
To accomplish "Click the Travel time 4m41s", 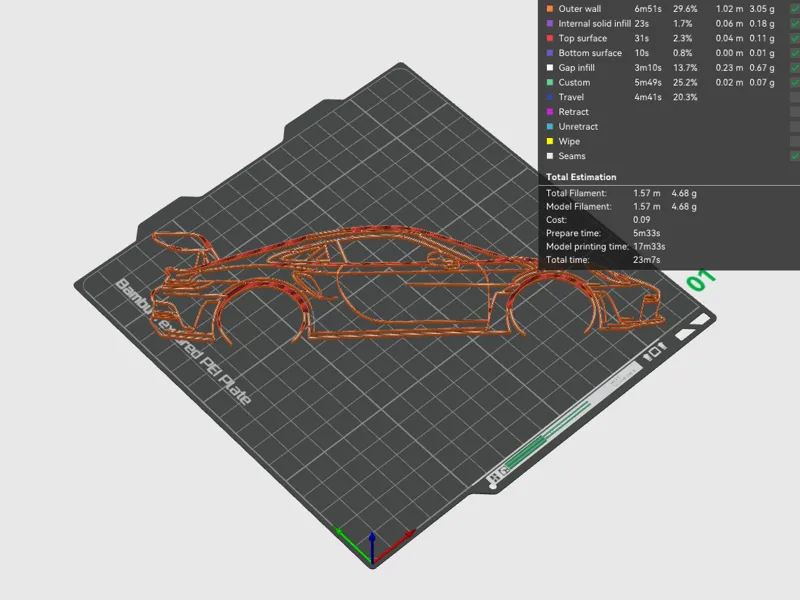I will click(648, 97).
